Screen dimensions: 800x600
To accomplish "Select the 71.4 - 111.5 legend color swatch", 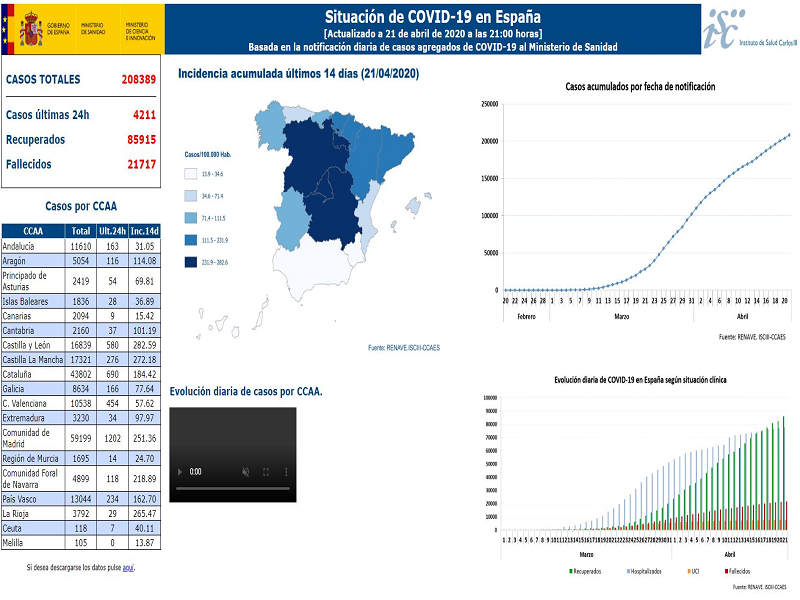I will pyautogui.click(x=190, y=218).
